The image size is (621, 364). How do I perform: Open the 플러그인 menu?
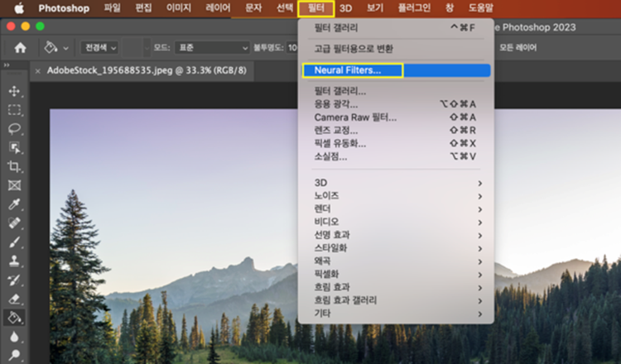click(414, 8)
